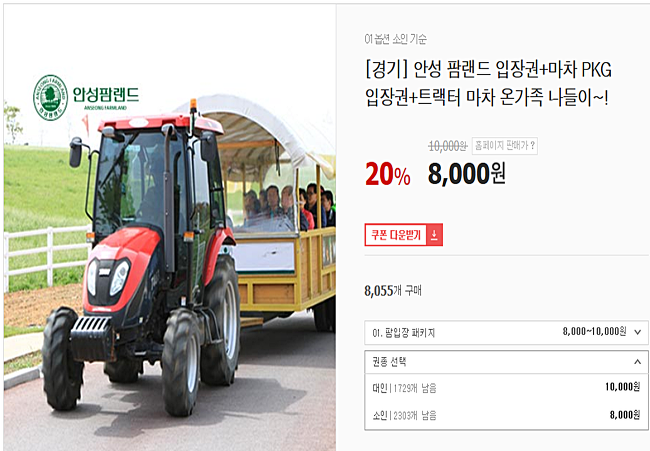Click the product title 안성 팜랜드 입장권+마차 PKG

(488, 69)
